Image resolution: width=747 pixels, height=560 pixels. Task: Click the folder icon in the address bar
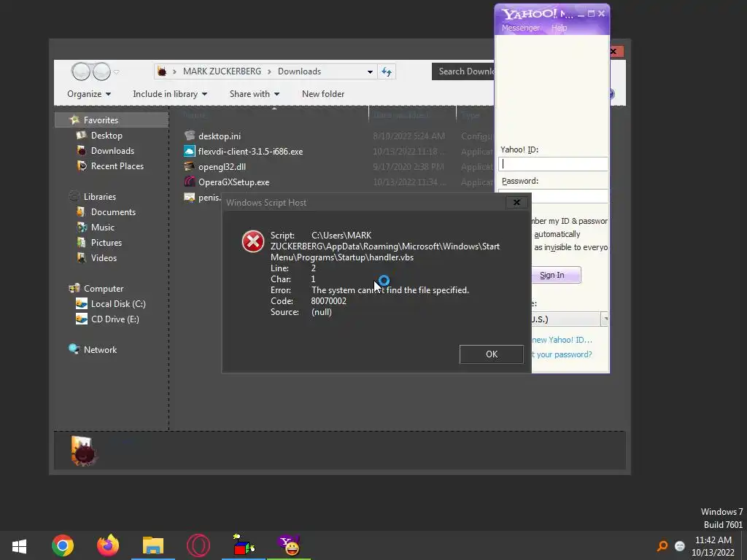click(162, 71)
